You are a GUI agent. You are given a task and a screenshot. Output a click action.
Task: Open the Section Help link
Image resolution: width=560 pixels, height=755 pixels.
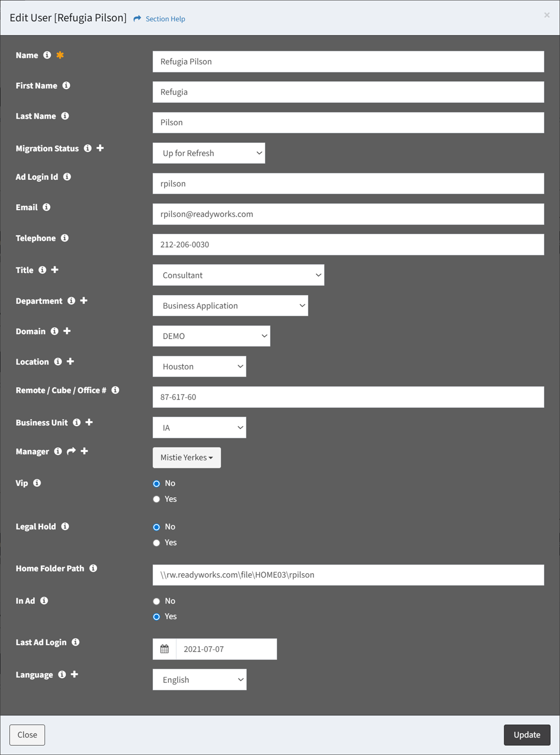[x=165, y=19]
